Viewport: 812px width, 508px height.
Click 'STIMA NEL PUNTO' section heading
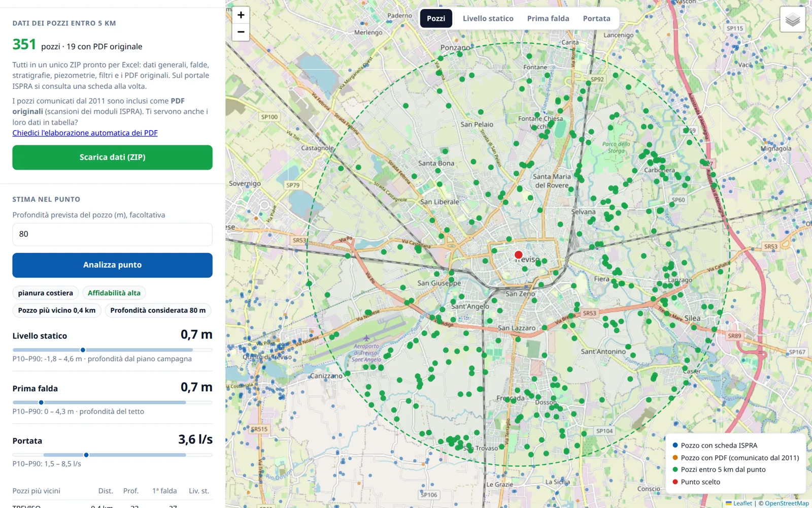pyautogui.click(x=46, y=200)
